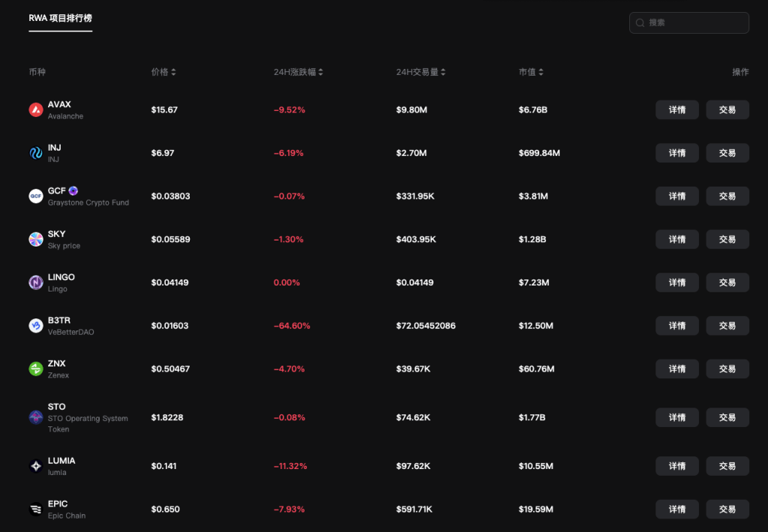Click the ZNX Zenex green logo icon

pyautogui.click(x=36, y=369)
